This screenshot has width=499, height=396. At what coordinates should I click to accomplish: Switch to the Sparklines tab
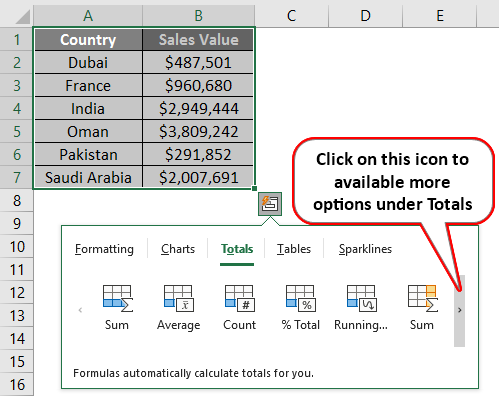tap(365, 249)
